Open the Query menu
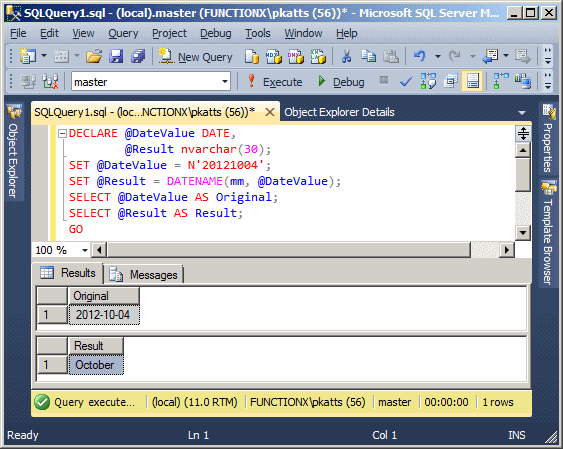Image resolution: width=563 pixels, height=449 pixels. click(x=123, y=33)
